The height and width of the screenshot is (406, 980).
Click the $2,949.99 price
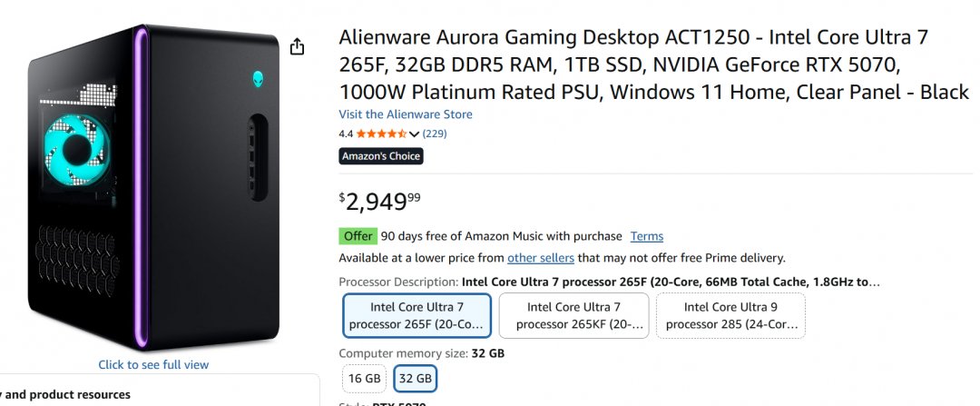coord(380,200)
